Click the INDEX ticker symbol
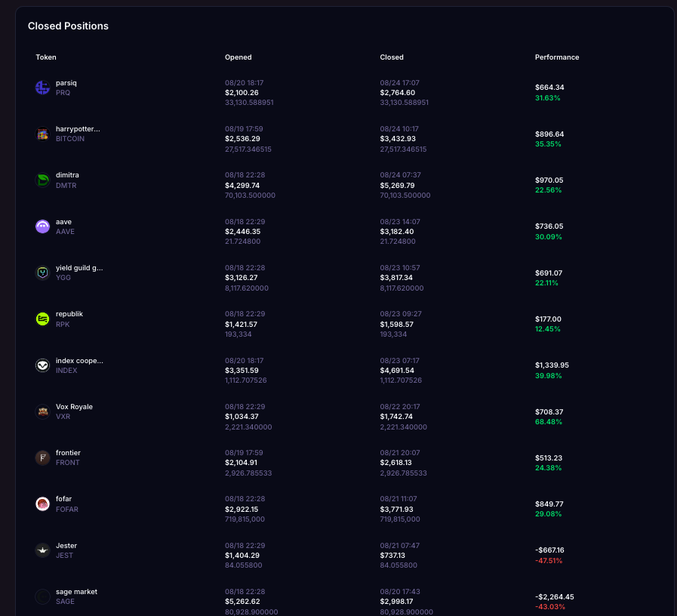This screenshot has width=677, height=616. (x=66, y=370)
